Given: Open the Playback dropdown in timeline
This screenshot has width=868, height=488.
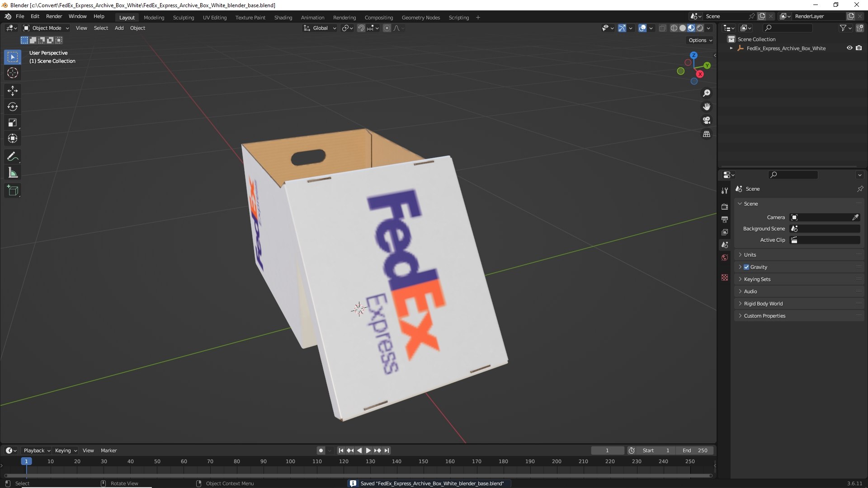Looking at the screenshot, I should pyautogui.click(x=37, y=450).
